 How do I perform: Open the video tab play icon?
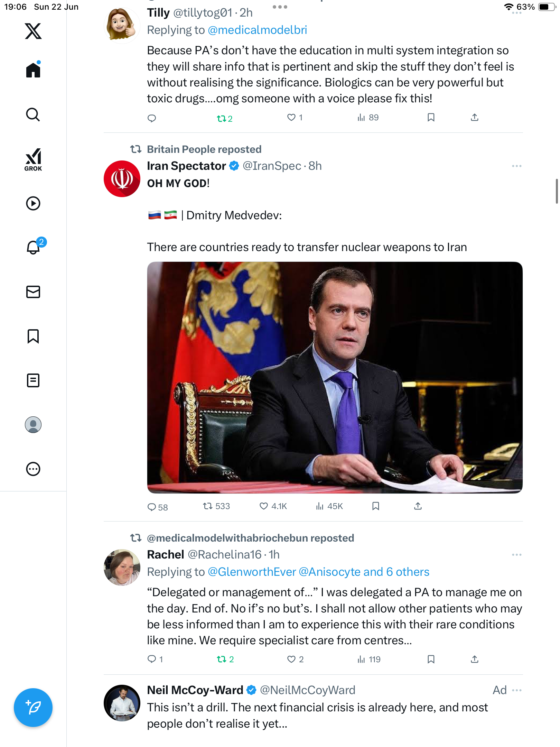pyautogui.click(x=33, y=203)
